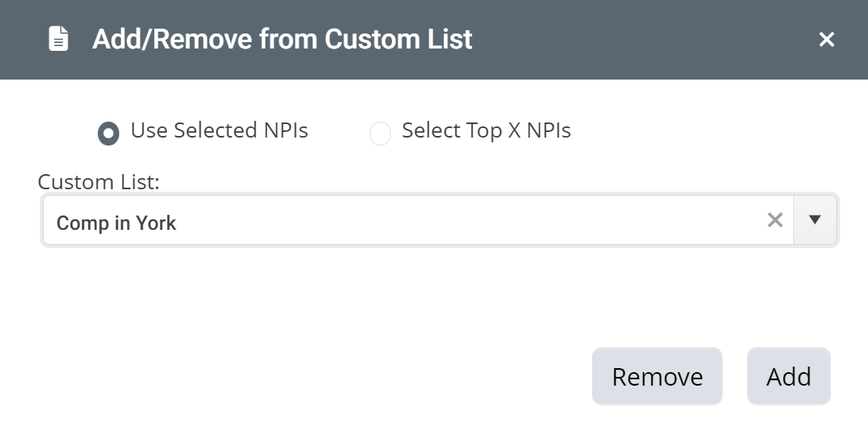Expand the list choices with the black triangle
Viewport: 868px width, 427px height.
coord(814,219)
